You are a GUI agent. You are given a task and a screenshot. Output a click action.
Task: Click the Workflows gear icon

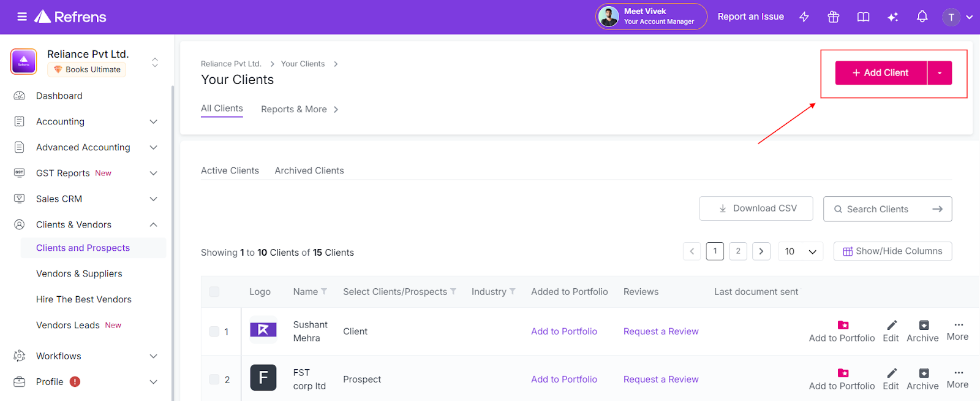[x=20, y=356]
